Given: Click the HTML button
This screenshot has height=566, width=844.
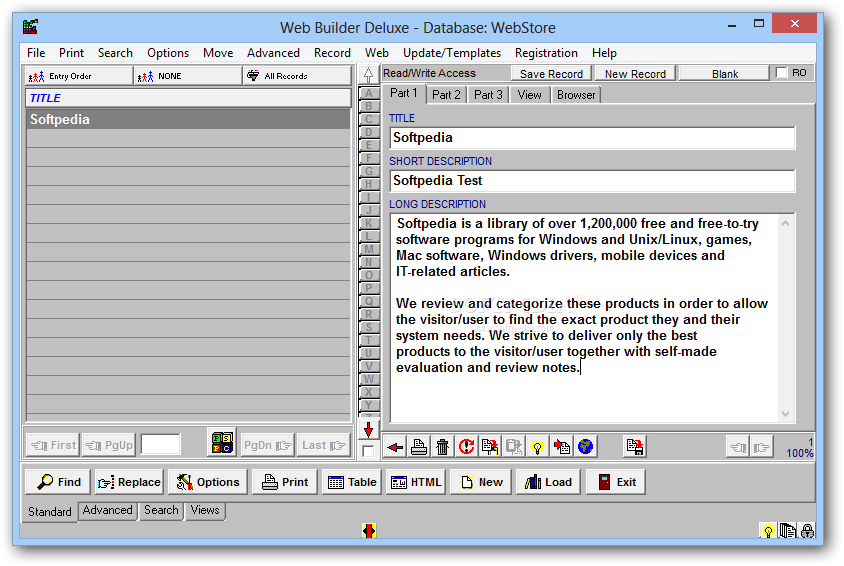Looking at the screenshot, I should pyautogui.click(x=416, y=482).
